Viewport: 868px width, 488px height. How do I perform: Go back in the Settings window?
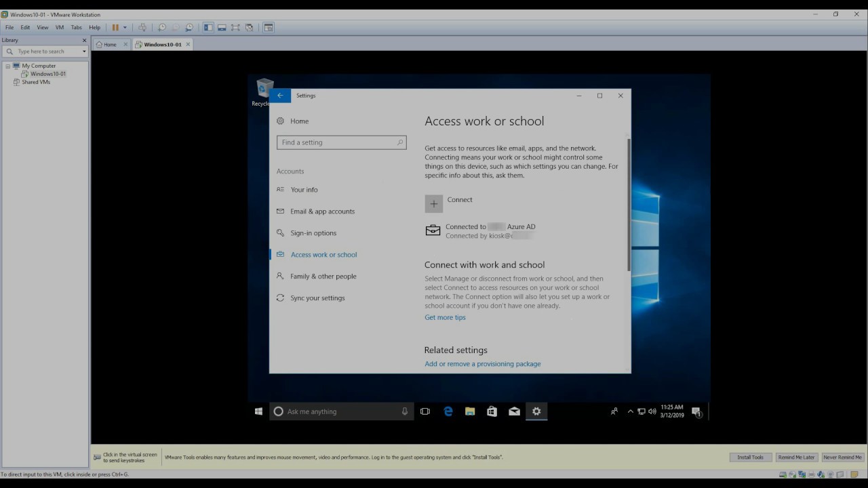[x=280, y=96]
